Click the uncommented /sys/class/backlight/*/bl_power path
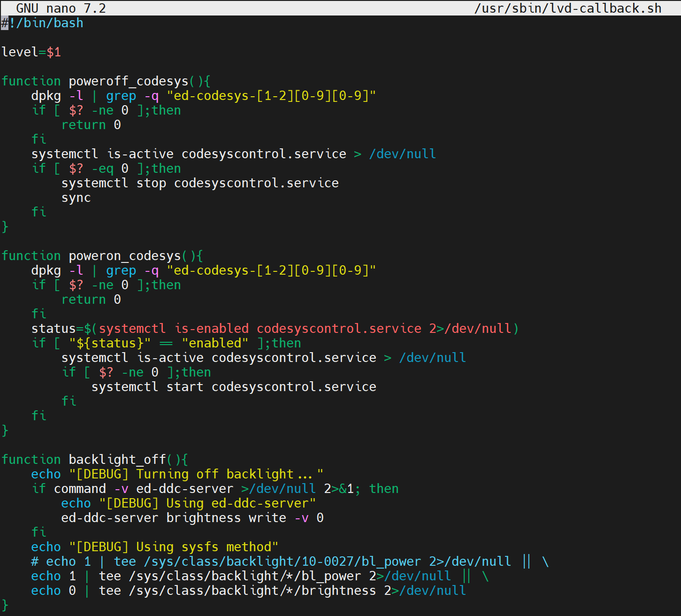 click(245, 576)
